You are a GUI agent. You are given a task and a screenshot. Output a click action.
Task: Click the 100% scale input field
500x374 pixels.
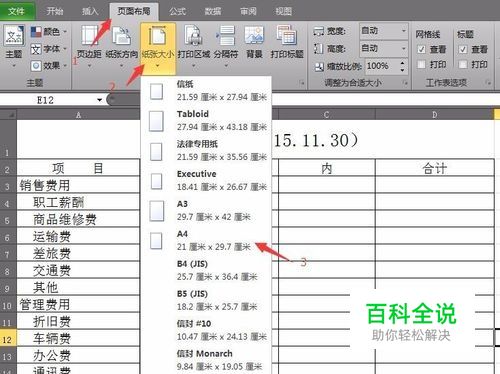[x=382, y=66]
